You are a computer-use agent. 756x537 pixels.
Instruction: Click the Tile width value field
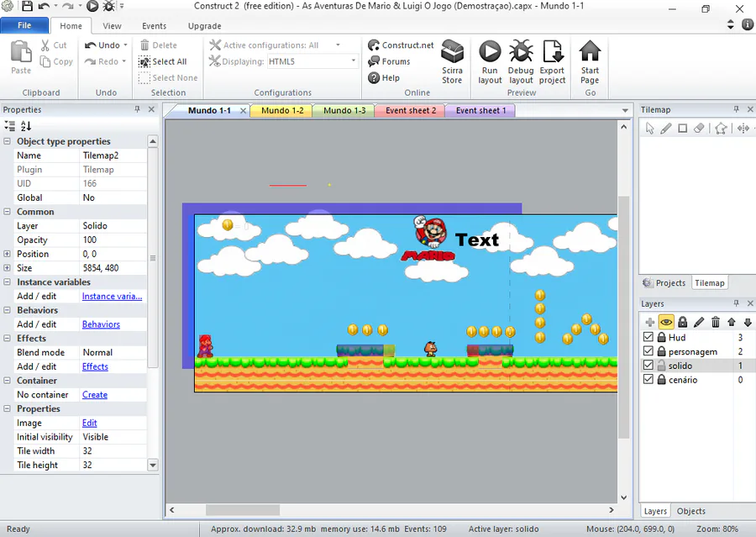[113, 450]
